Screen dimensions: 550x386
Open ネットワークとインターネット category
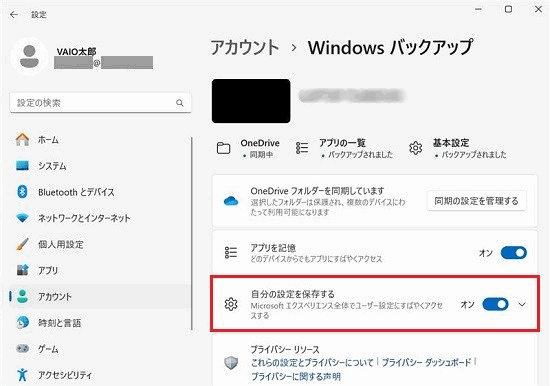tap(100, 218)
